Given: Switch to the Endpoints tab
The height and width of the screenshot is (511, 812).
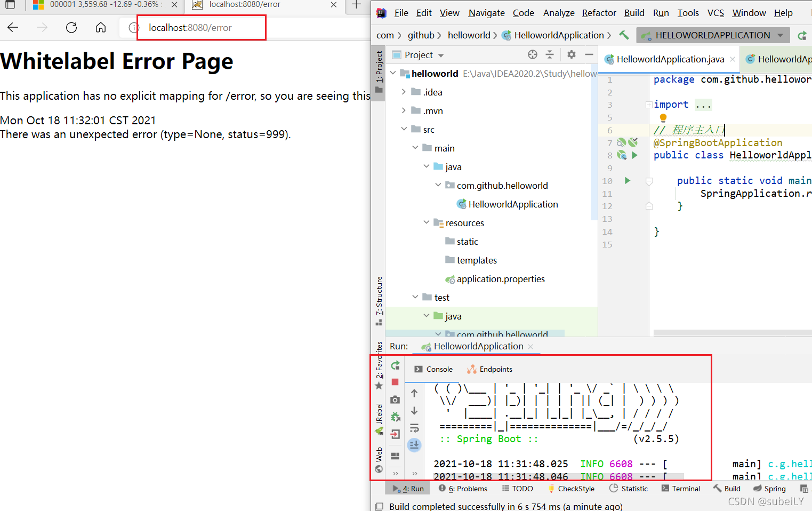Looking at the screenshot, I should [x=489, y=369].
